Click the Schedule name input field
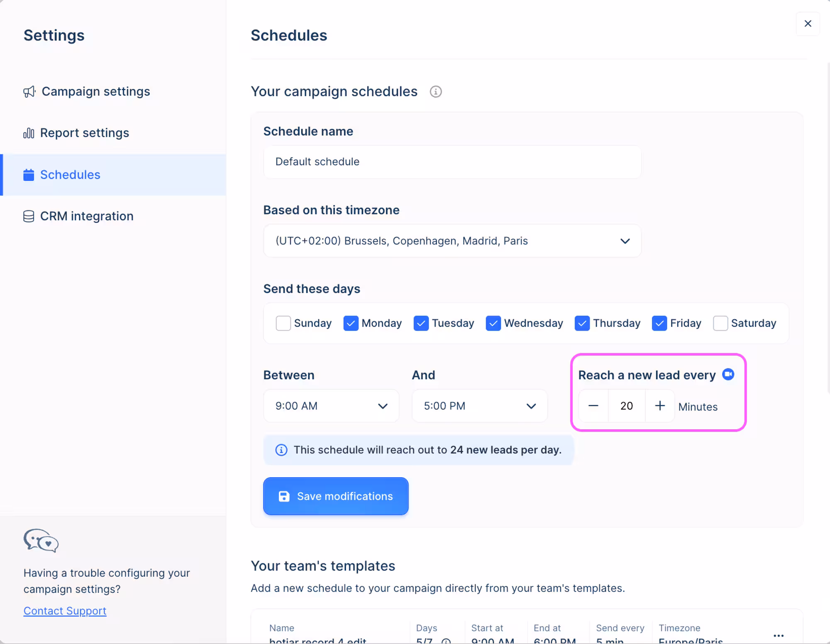Screen dimensions: 830x644 pyautogui.click(x=452, y=162)
